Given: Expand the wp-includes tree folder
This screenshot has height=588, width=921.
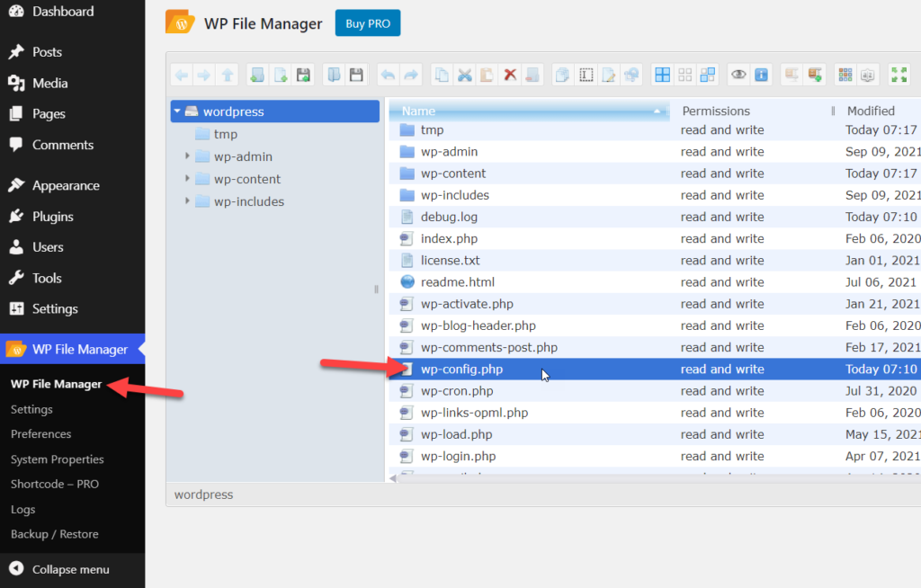Looking at the screenshot, I should pos(187,200).
